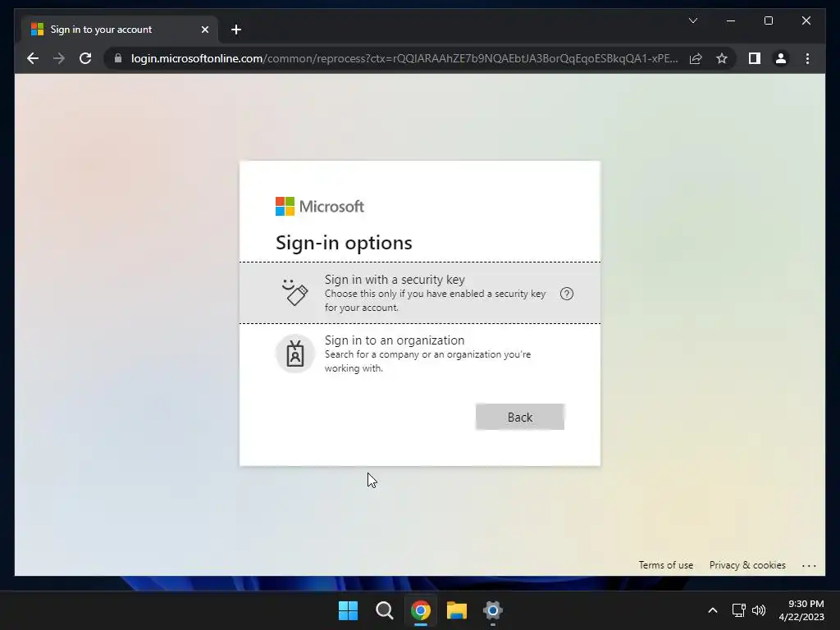Viewport: 840px width, 630px height.
Task: Maximize the Chrome window
Action: click(x=768, y=21)
